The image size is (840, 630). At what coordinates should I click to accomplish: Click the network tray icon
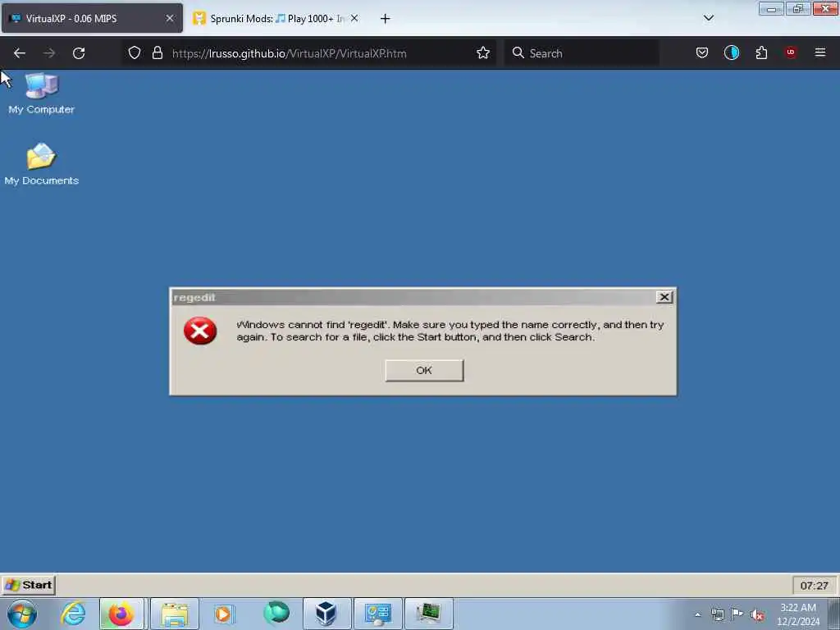pyautogui.click(x=717, y=614)
